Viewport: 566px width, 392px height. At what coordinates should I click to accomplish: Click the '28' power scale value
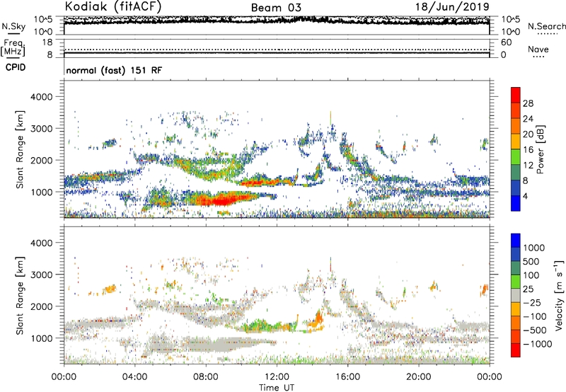pos(528,103)
